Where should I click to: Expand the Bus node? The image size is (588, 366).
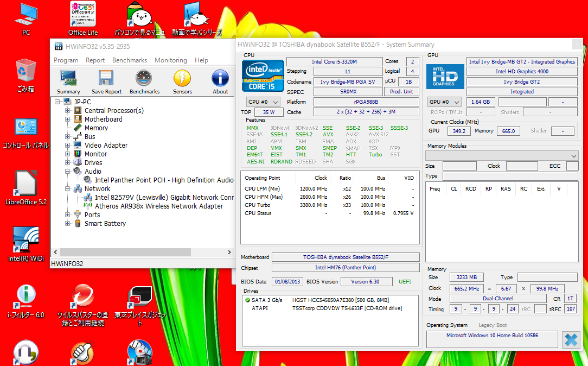67,137
